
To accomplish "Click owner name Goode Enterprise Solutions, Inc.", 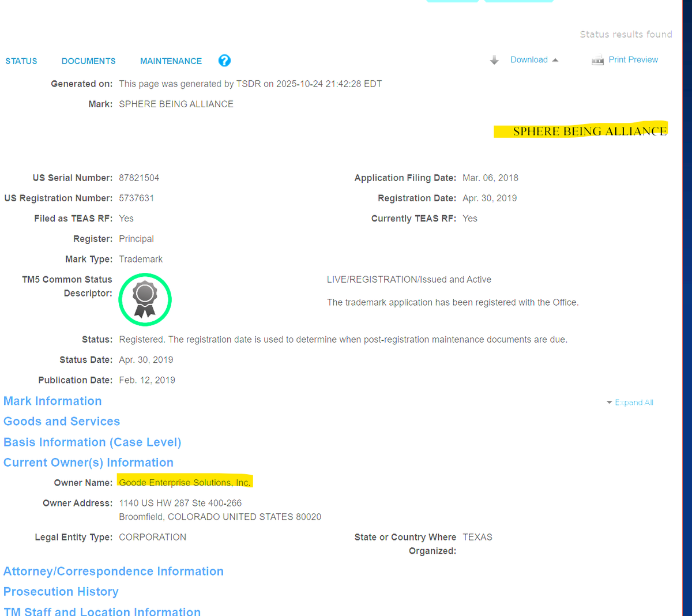I will click(185, 483).
